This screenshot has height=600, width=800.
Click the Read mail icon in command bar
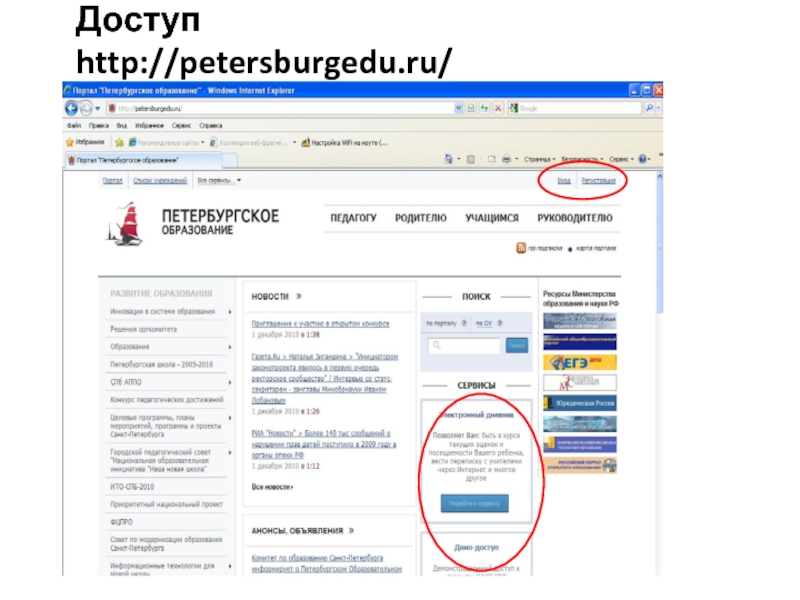pyautogui.click(x=491, y=159)
